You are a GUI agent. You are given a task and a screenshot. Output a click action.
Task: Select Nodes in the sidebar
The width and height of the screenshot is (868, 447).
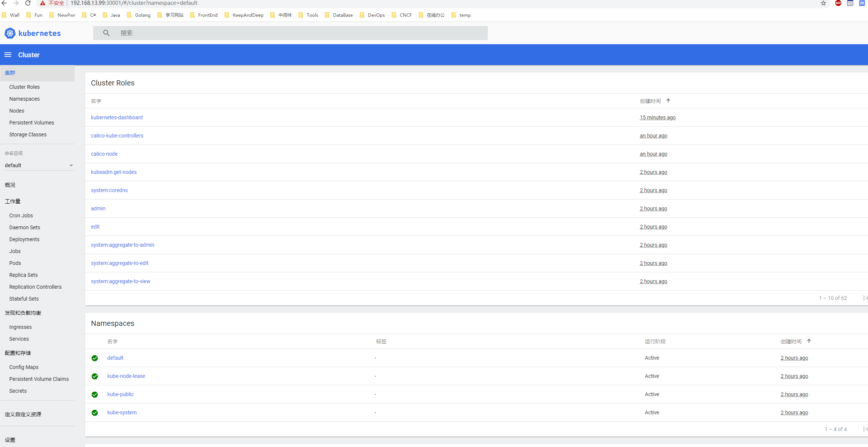pyautogui.click(x=17, y=111)
